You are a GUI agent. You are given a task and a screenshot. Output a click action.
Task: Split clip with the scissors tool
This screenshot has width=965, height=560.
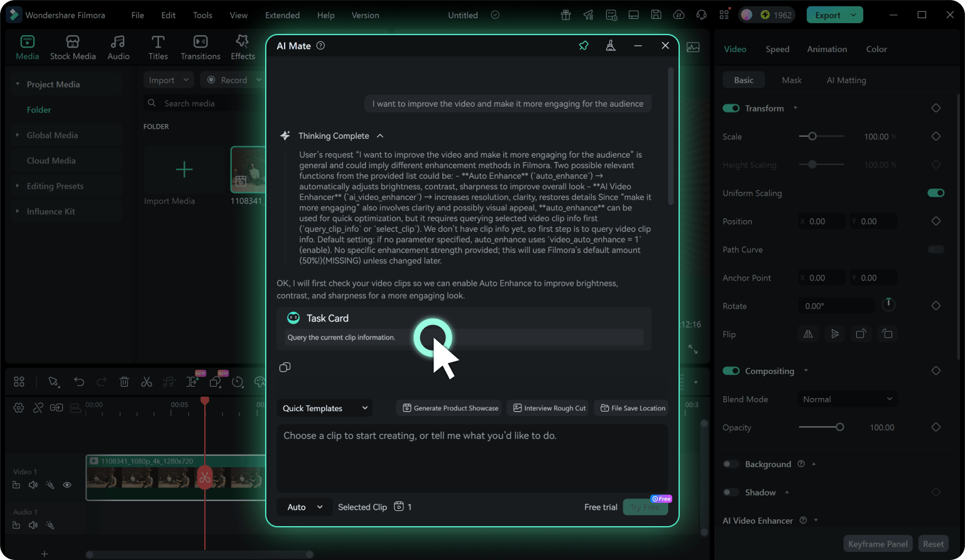click(146, 382)
